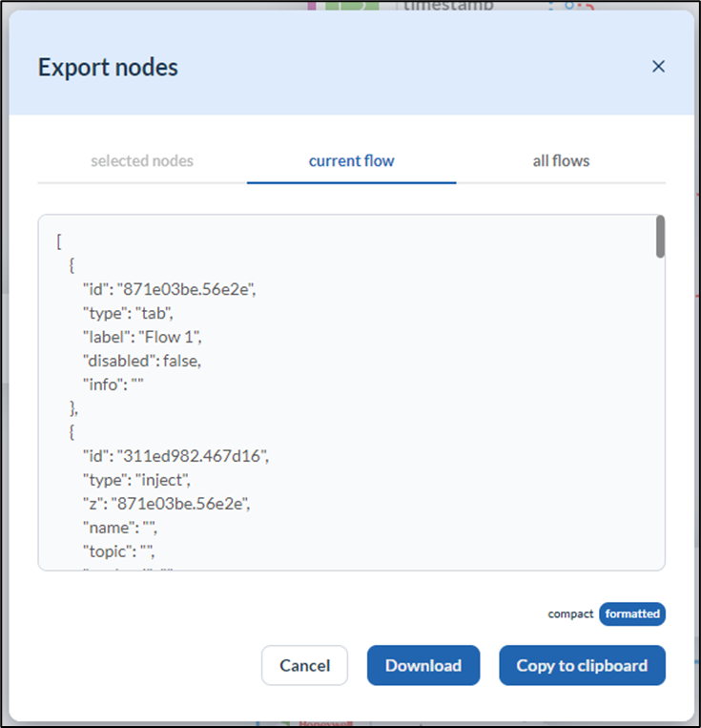Click the "topic": "" line
The image size is (701, 728).
pos(119,551)
